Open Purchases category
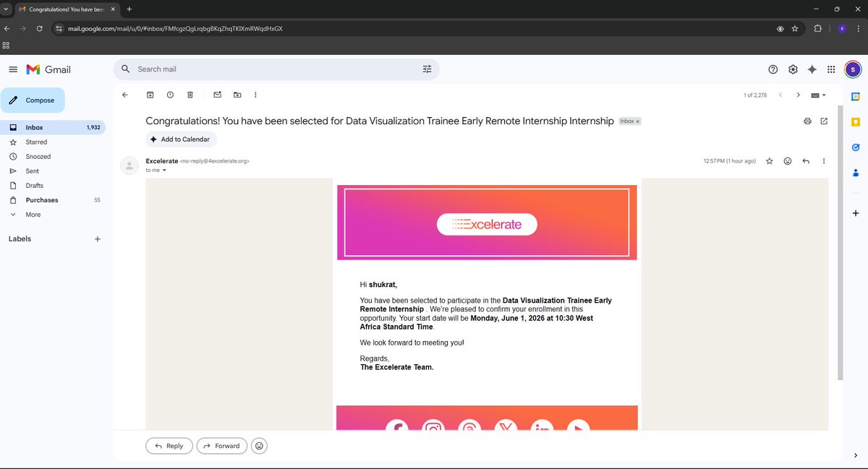The image size is (868, 469). (53, 200)
